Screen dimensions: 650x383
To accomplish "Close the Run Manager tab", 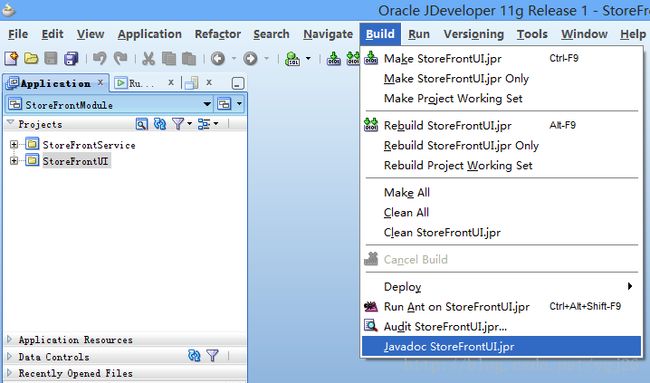I will (x=171, y=82).
